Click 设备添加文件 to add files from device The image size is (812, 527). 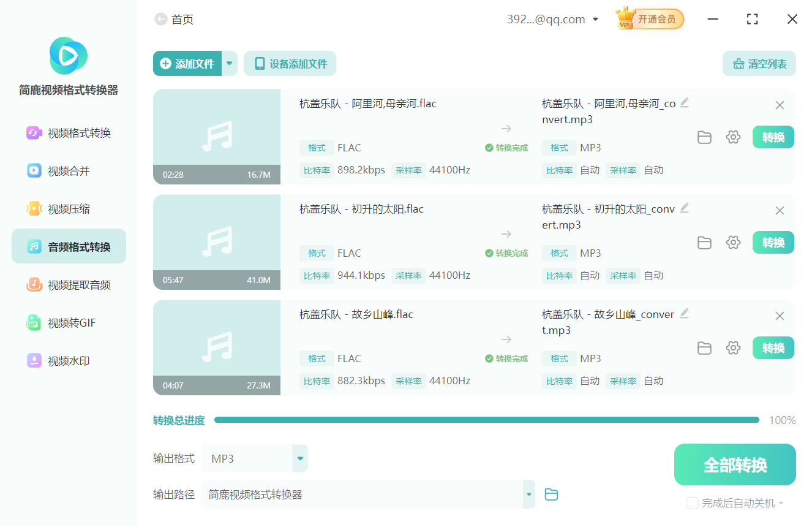point(290,63)
